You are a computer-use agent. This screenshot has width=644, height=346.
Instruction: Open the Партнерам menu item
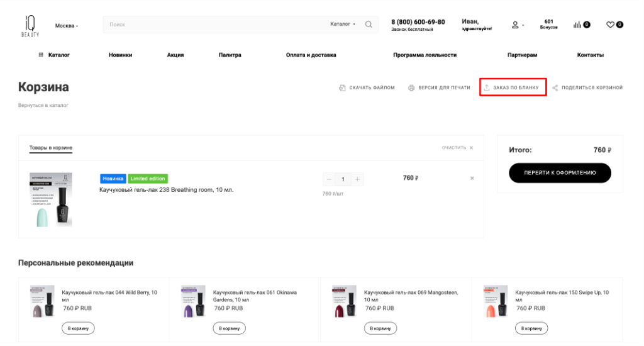(522, 55)
